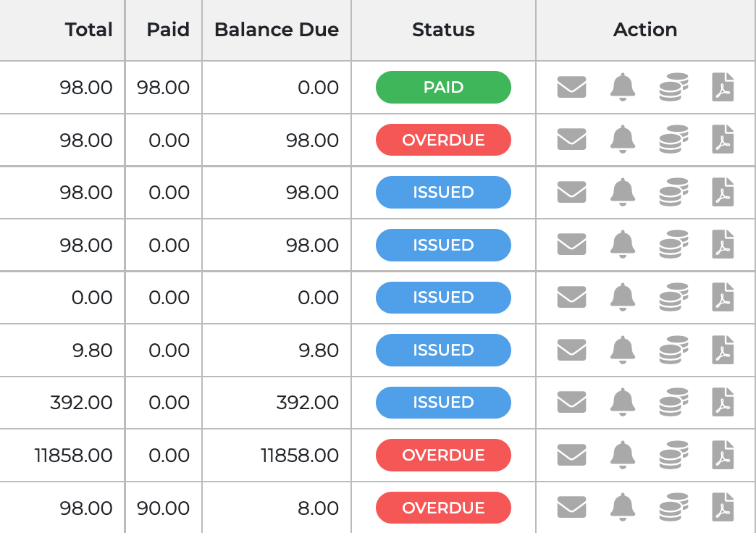Click envelope icon in the 392.00 row
The image size is (756, 533).
click(x=571, y=403)
